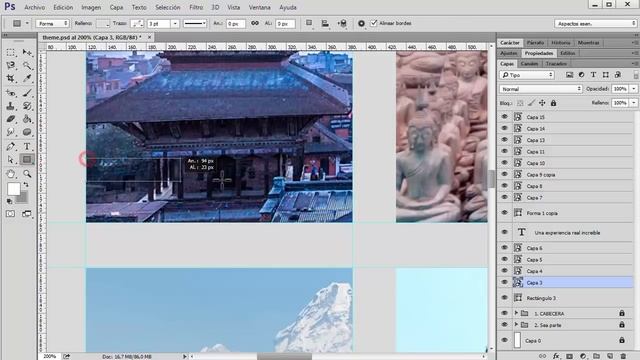
Task: Select the Rectangular Marquee tool
Action: point(11,52)
